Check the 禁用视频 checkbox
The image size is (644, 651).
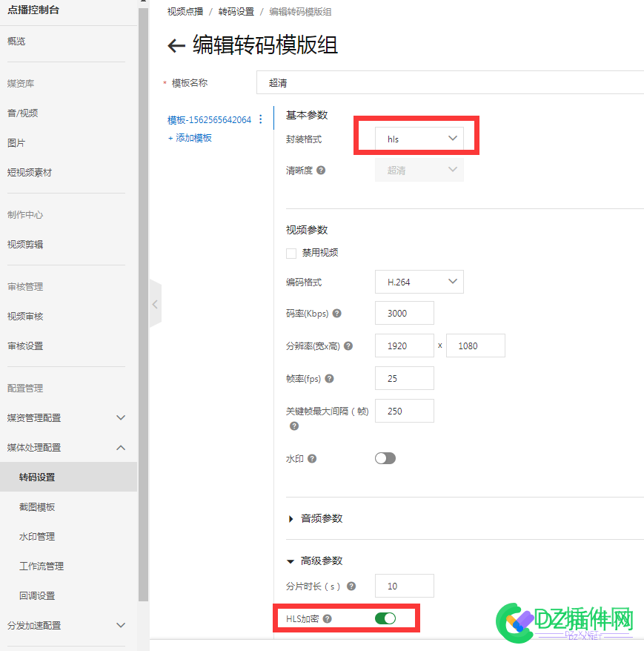click(x=291, y=254)
